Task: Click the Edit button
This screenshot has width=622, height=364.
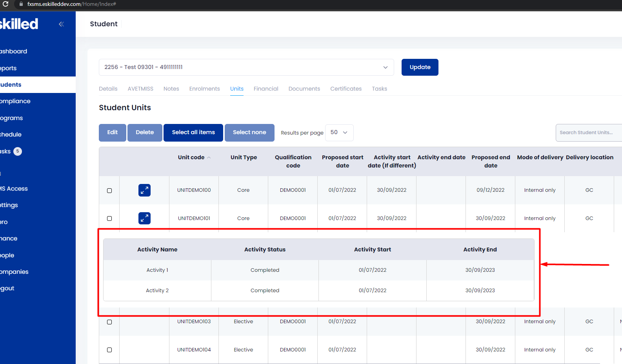Action: pos(113,133)
